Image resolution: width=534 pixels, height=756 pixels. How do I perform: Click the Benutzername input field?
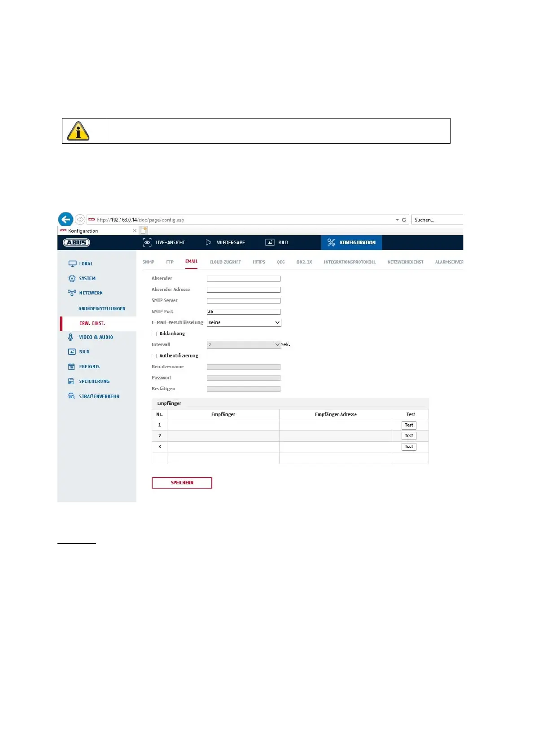click(x=244, y=367)
